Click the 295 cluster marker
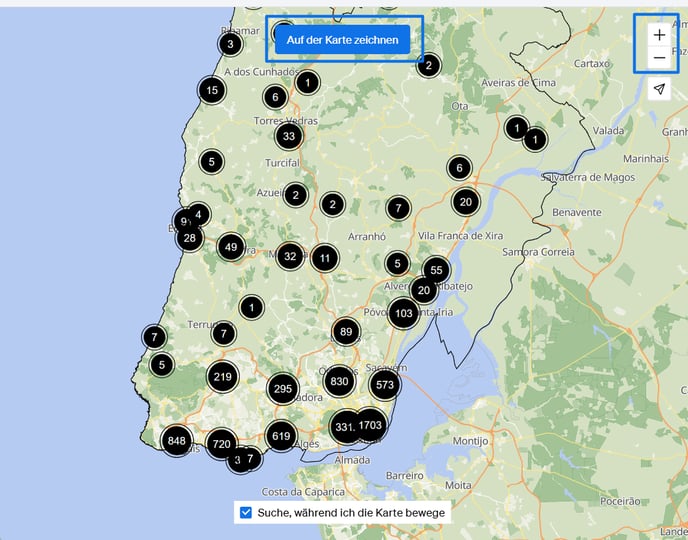 click(283, 389)
